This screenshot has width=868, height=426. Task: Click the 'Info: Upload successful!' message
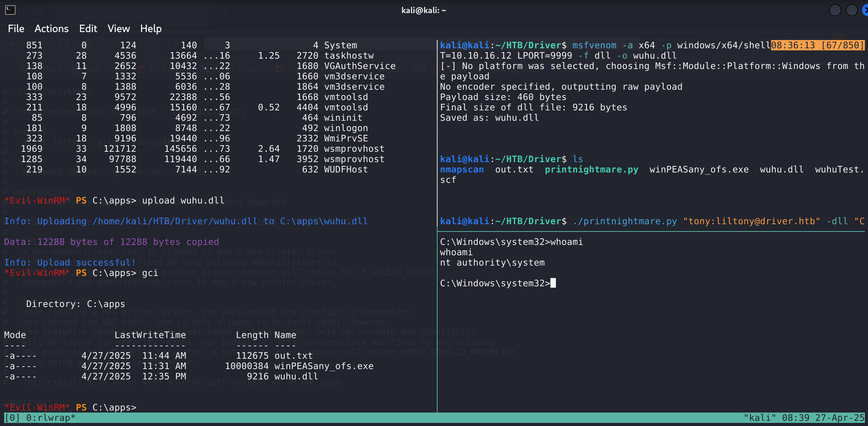click(70, 262)
